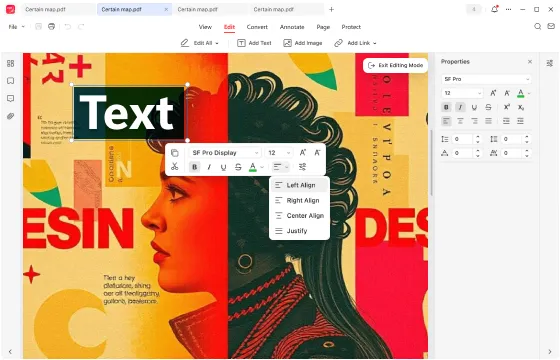Expand text color arrow in floating toolbar
The height and width of the screenshot is (360, 560).
tap(262, 167)
